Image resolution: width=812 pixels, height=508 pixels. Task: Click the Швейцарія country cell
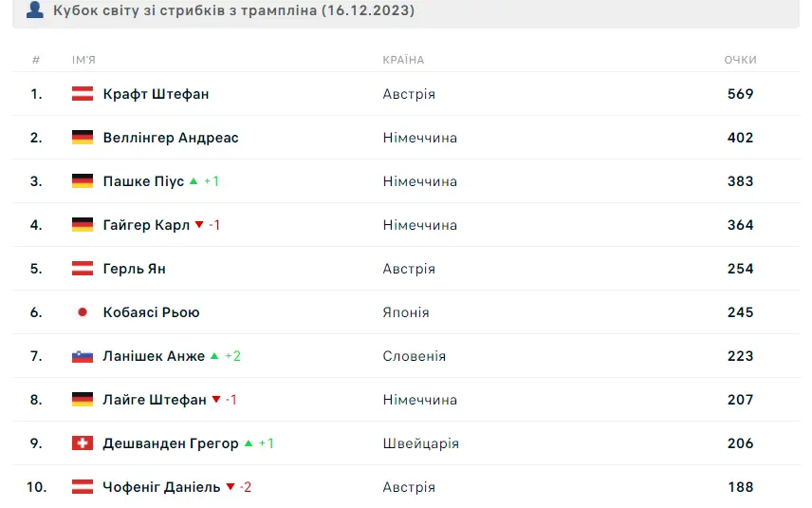click(421, 443)
